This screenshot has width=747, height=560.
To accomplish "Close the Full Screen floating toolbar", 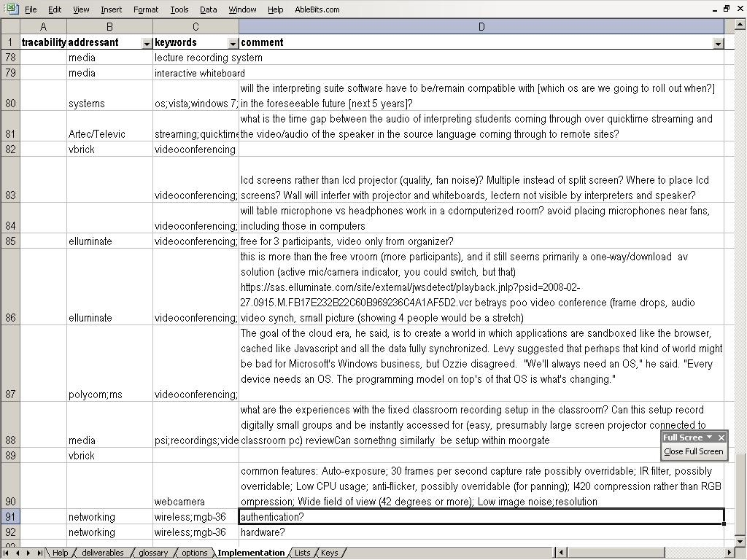I will click(x=721, y=437).
